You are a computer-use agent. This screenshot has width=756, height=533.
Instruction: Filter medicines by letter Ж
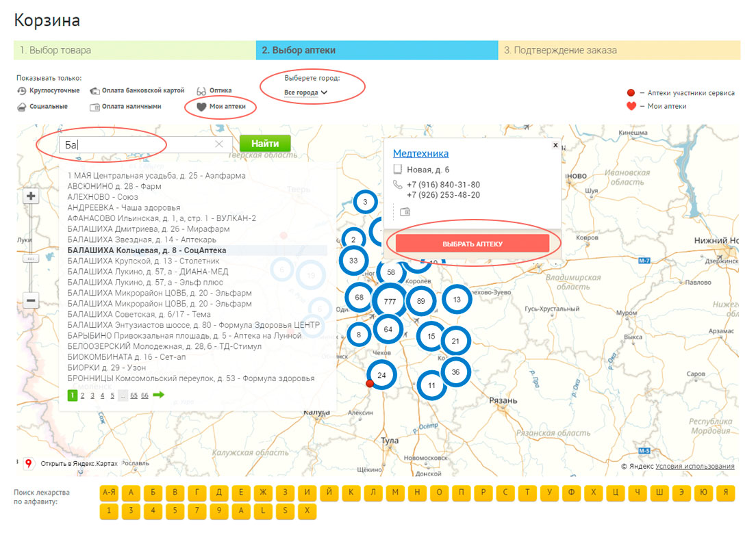pyautogui.click(x=263, y=493)
